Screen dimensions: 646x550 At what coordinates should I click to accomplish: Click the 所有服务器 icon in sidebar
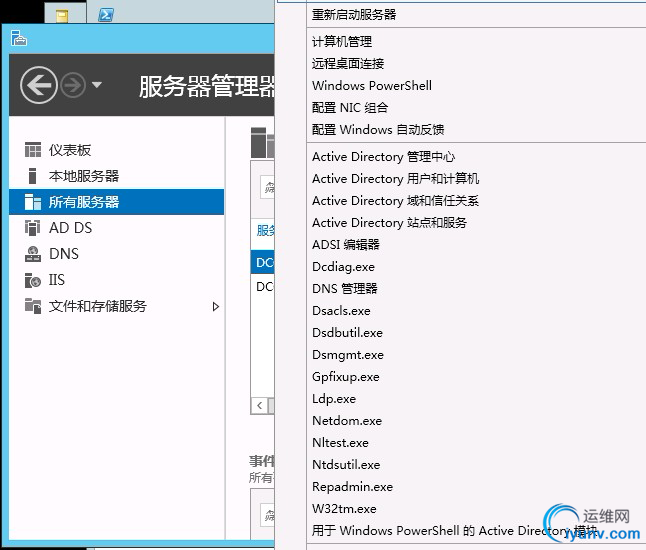(33, 202)
